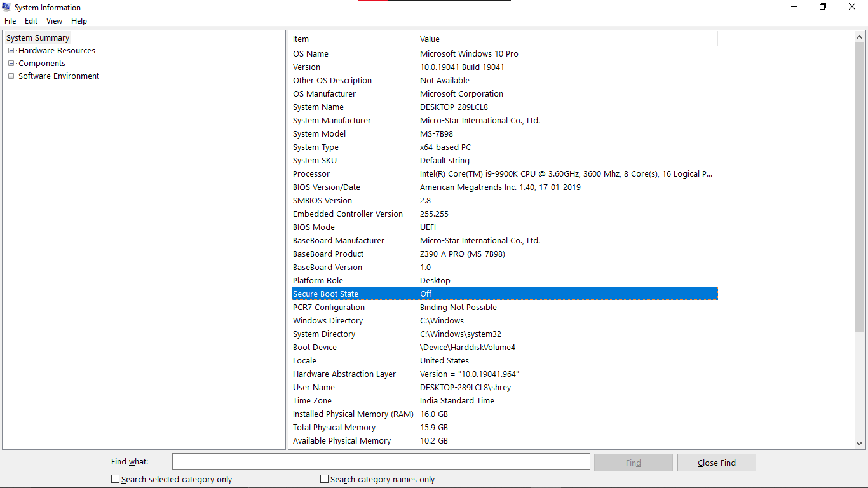
Task: Expand the Hardware Resources node
Action: (x=11, y=51)
